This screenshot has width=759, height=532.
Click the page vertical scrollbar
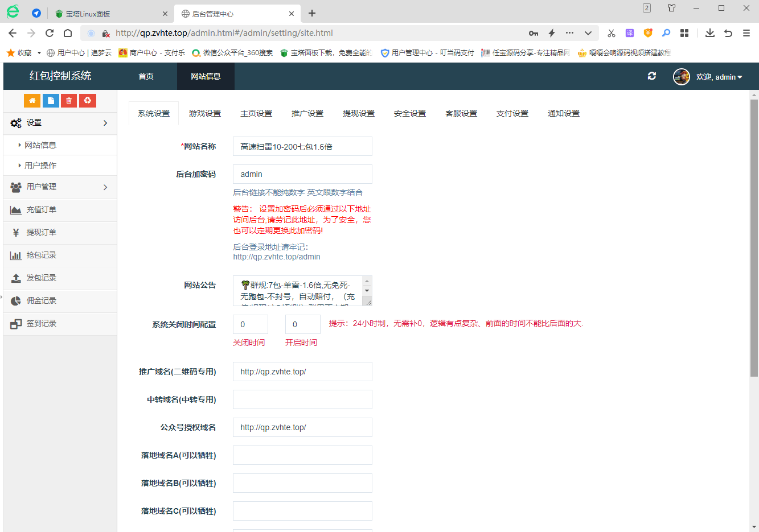point(754,238)
